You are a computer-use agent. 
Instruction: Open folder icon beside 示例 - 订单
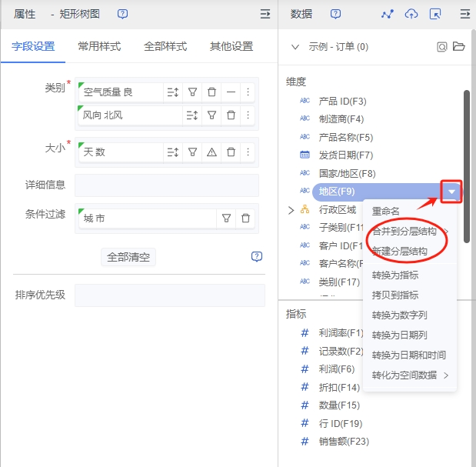click(x=459, y=47)
